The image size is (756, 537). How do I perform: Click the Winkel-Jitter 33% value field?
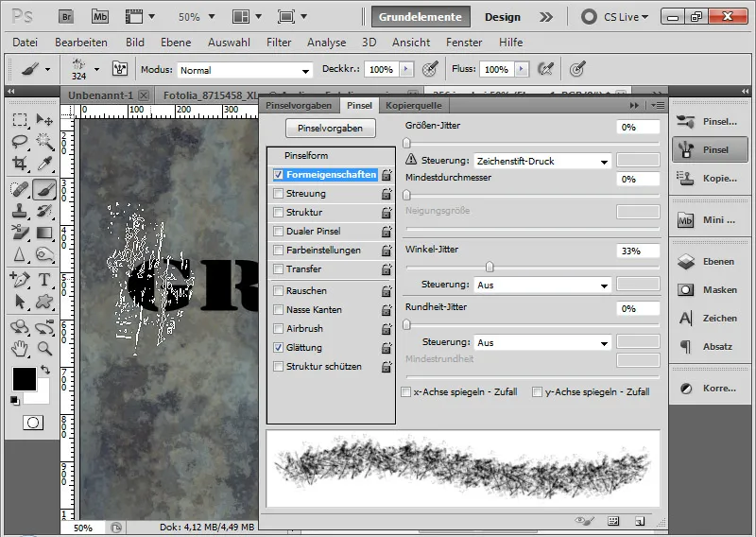click(x=638, y=251)
